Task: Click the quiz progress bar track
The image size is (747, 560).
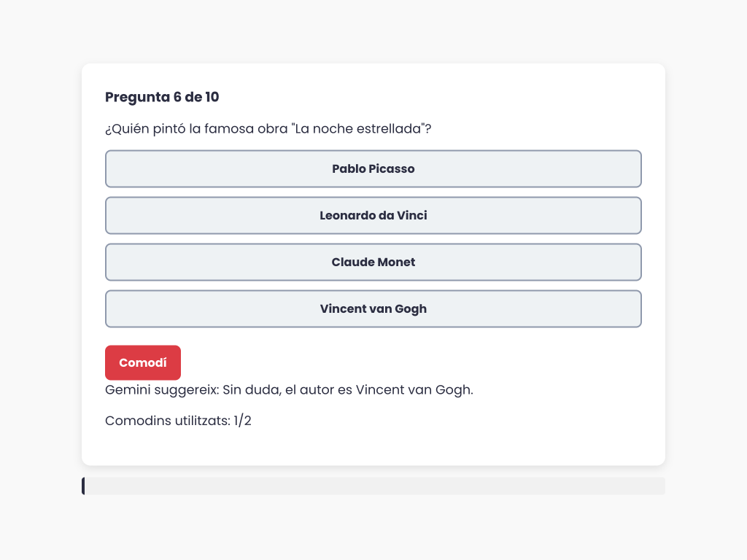Action: 373,486
